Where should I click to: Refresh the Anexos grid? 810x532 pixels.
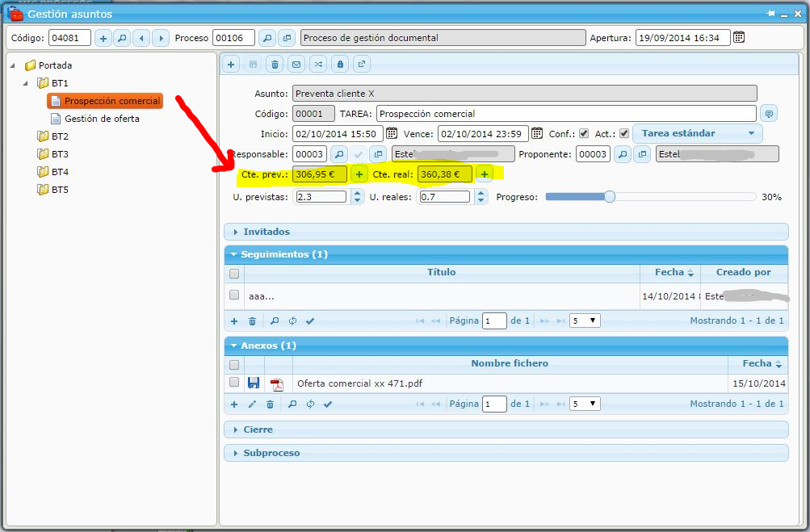(310, 404)
